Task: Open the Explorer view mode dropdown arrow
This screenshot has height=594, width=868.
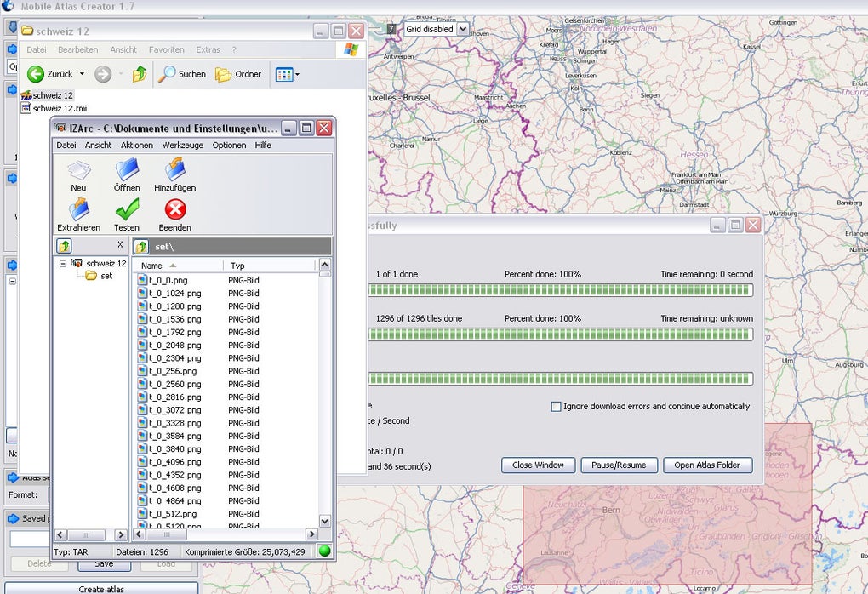Action: pos(297,75)
